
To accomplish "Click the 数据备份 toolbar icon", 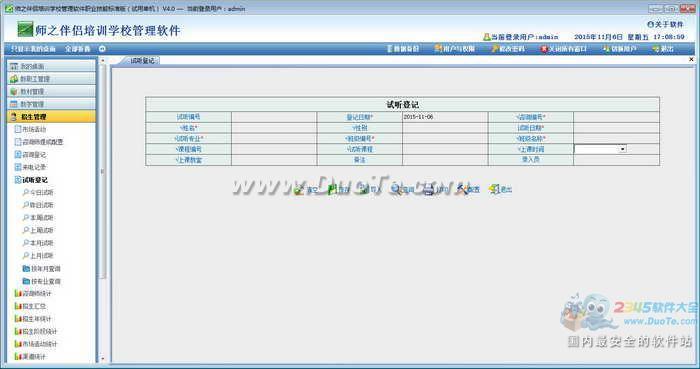I will point(390,49).
